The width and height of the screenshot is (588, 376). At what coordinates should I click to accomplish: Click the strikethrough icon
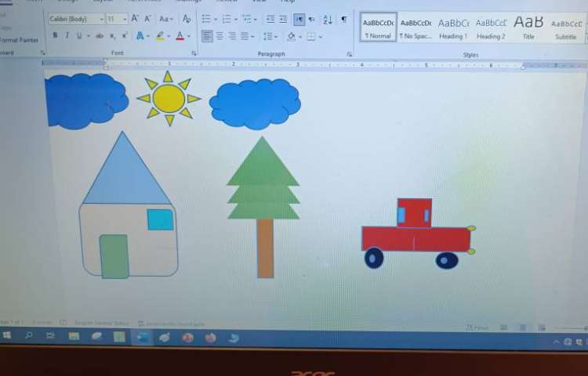[100, 36]
